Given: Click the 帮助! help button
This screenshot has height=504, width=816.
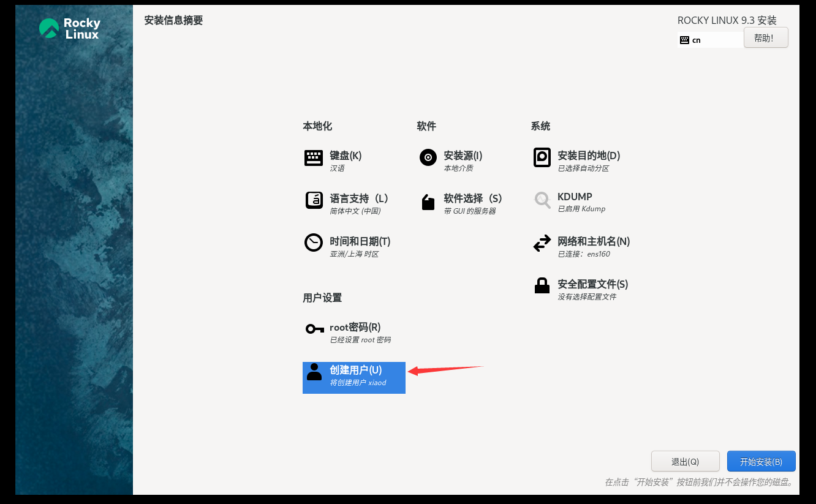Looking at the screenshot, I should [766, 37].
